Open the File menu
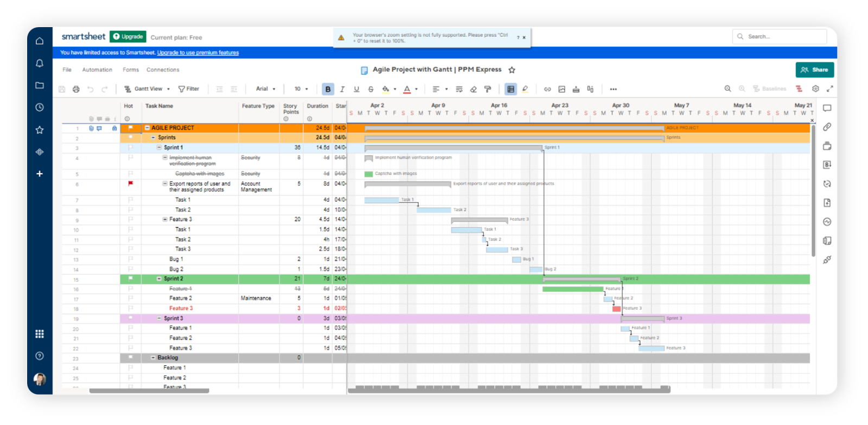The image size is (868, 425). [x=67, y=70]
